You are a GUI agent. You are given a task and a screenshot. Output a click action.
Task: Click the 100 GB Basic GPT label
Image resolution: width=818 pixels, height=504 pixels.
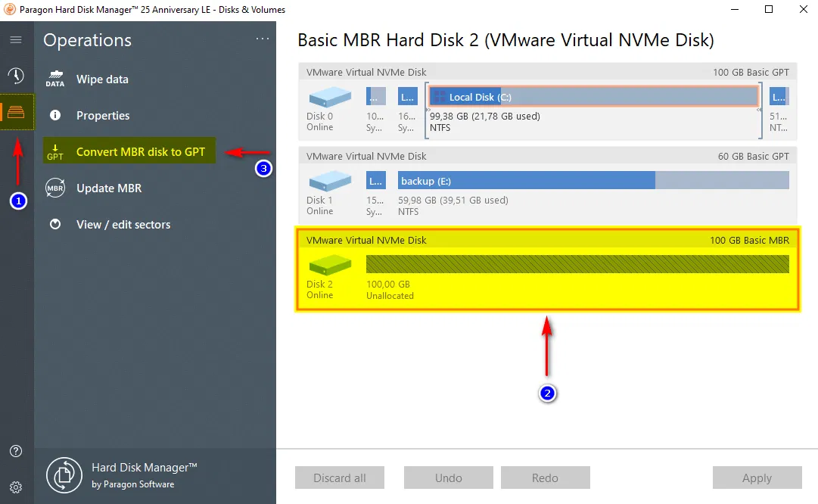click(751, 72)
